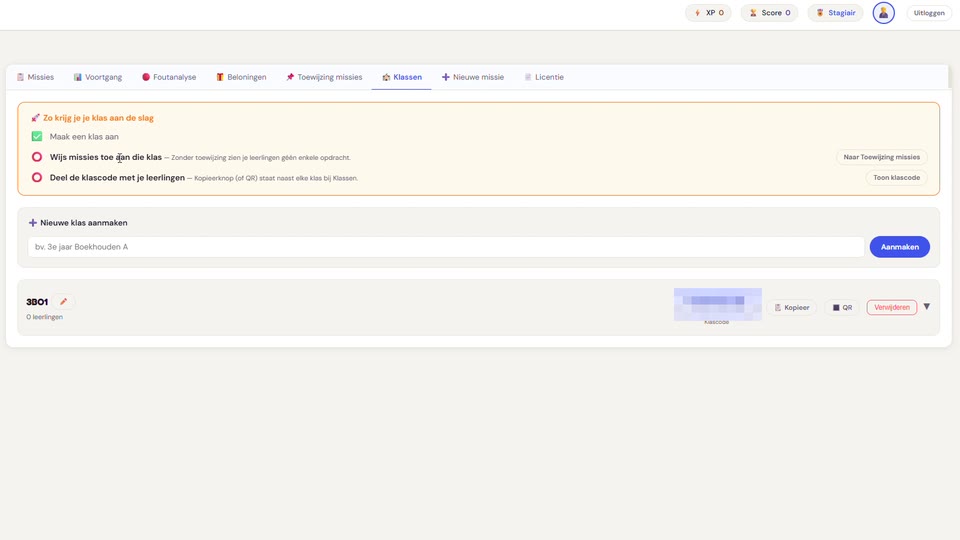The image size is (960, 540).
Task: Open the Toewijzing missies tab
Action: point(324,77)
